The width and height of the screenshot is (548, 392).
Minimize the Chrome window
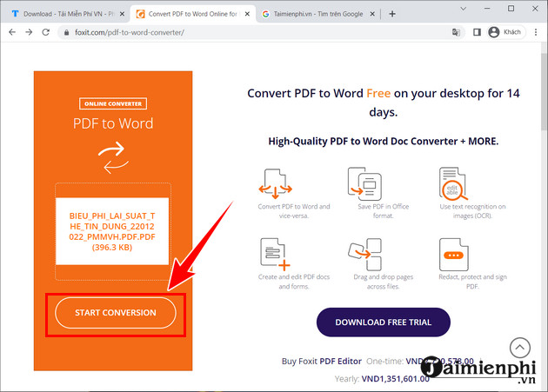point(487,9)
